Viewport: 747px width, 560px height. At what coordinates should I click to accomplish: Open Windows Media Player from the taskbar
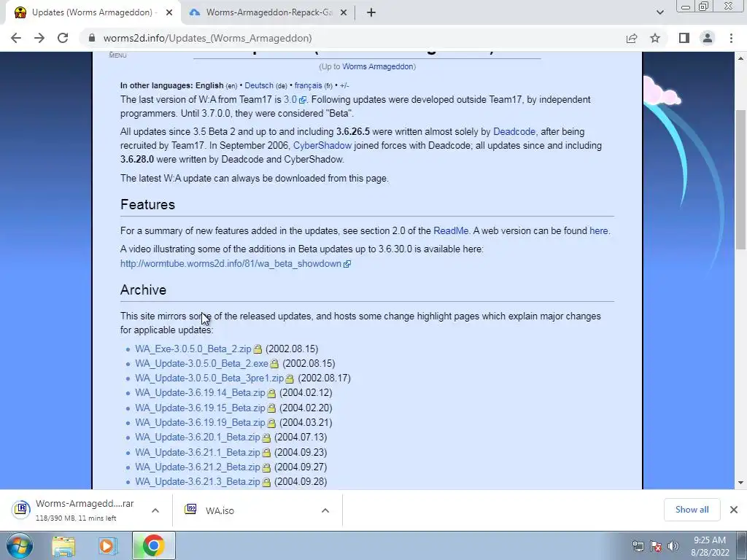pos(108,546)
